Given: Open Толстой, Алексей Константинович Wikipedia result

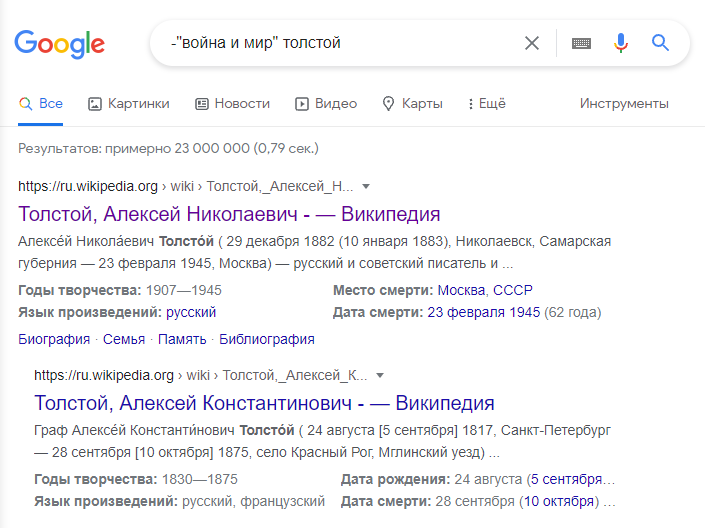Looking at the screenshot, I should click(264, 403).
